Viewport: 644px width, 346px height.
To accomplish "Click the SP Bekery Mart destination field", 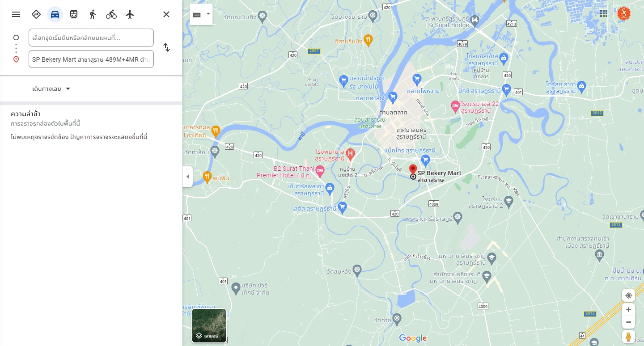I will click(x=91, y=59).
